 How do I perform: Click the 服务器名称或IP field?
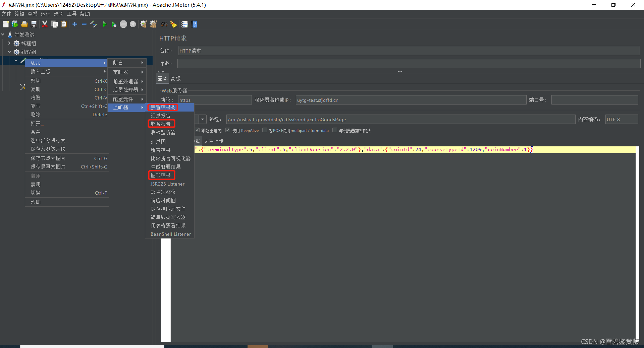click(x=411, y=100)
